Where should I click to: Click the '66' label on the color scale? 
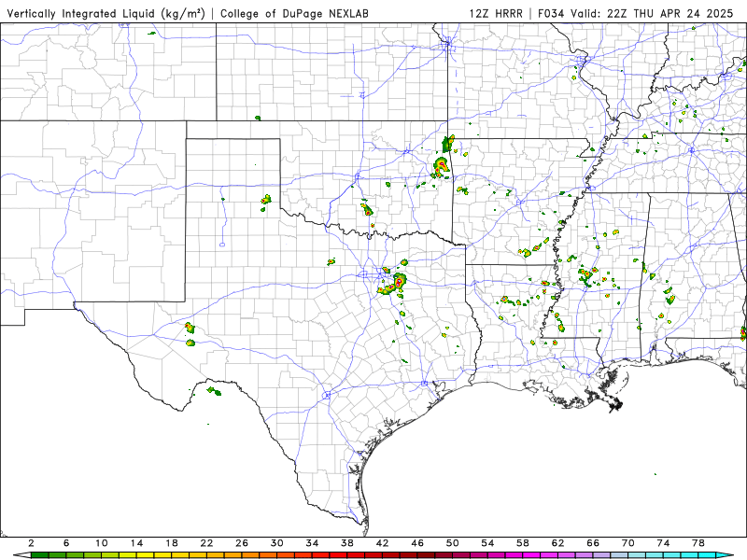click(x=593, y=543)
